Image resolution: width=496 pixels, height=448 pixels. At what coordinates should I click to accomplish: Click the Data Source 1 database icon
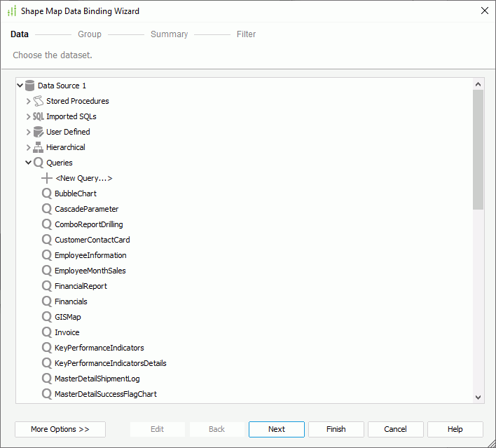[29, 86]
